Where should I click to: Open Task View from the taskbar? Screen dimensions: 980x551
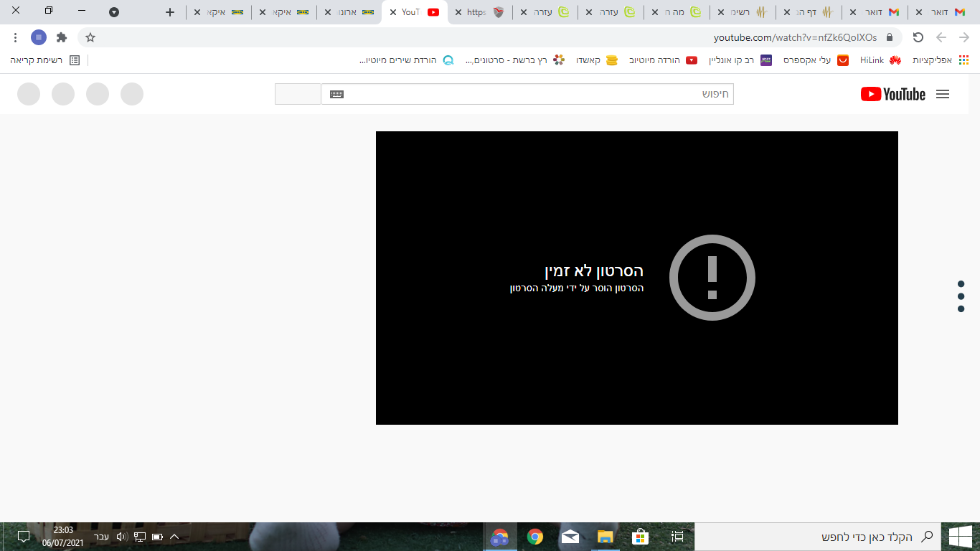(x=677, y=537)
